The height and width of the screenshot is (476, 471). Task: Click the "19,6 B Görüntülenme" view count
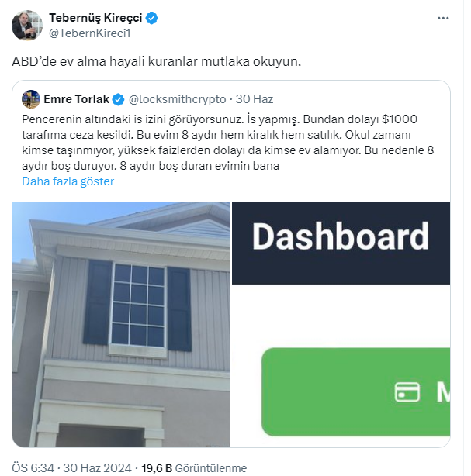pos(192,467)
